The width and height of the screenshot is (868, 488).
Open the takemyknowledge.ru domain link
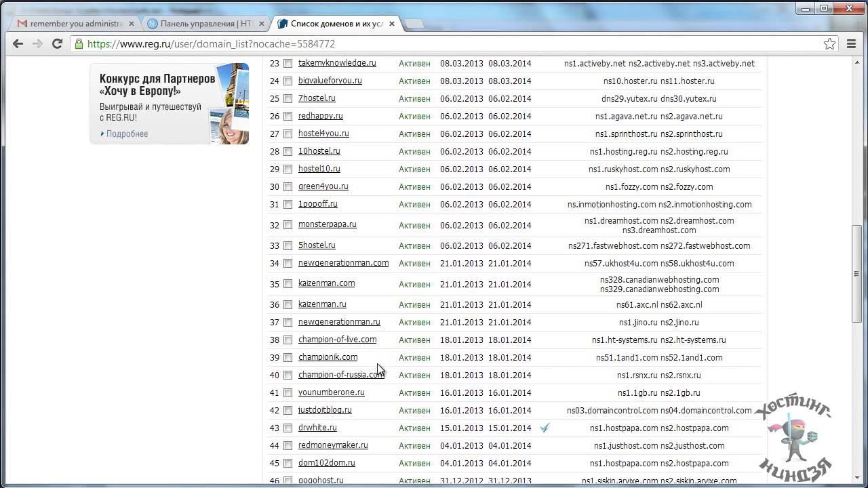[337, 63]
